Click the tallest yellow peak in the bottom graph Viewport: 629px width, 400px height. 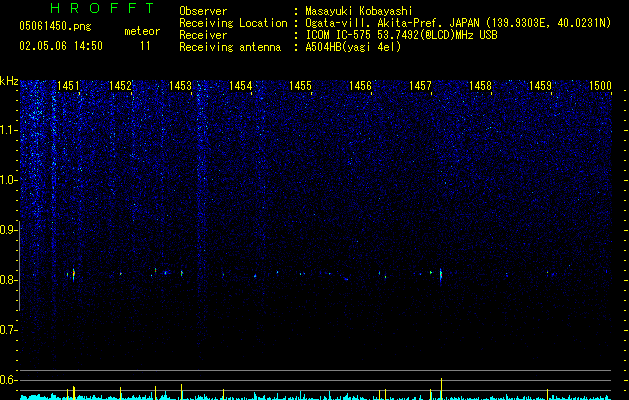click(x=441, y=389)
